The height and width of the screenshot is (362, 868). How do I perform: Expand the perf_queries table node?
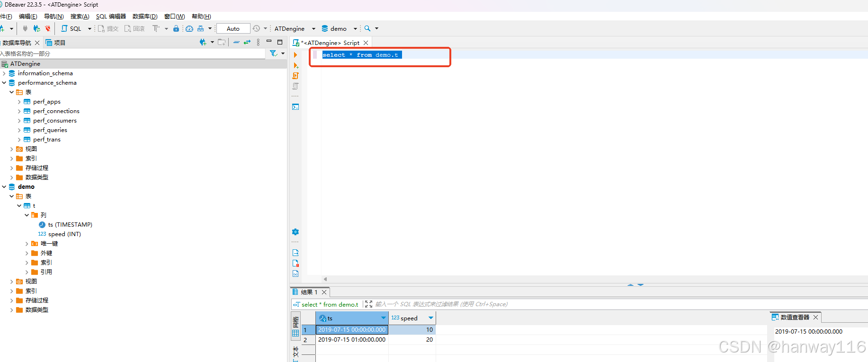coord(19,130)
